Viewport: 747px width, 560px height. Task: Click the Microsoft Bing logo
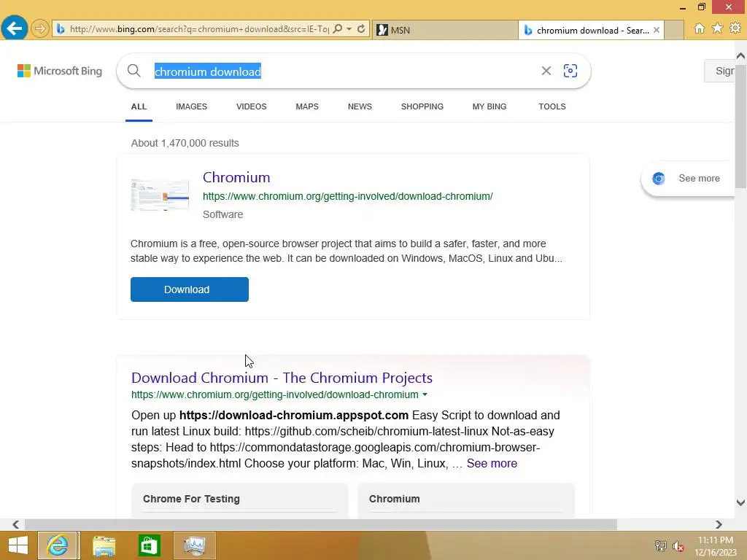pos(60,71)
